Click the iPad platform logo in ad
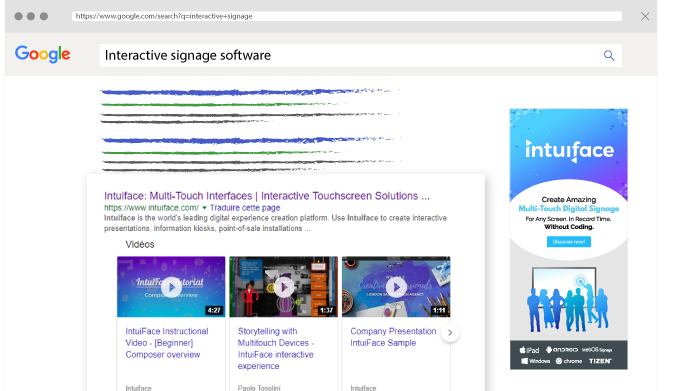The image size is (681, 391). pyautogui.click(x=529, y=350)
